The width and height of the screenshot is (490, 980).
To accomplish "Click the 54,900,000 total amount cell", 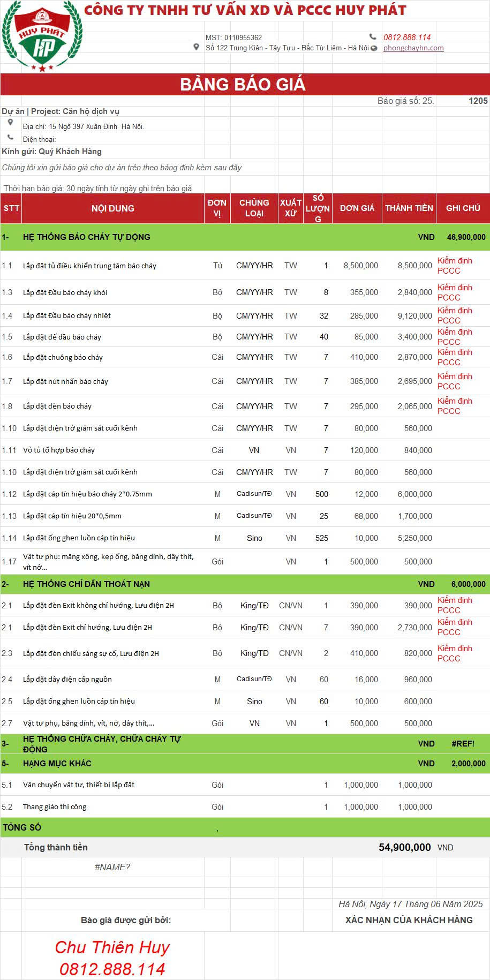I will (x=404, y=847).
